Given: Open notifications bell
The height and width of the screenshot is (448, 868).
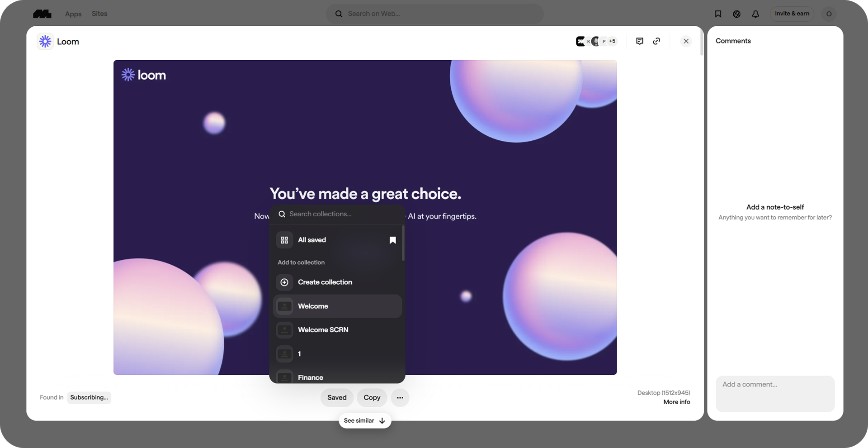Looking at the screenshot, I should [755, 14].
